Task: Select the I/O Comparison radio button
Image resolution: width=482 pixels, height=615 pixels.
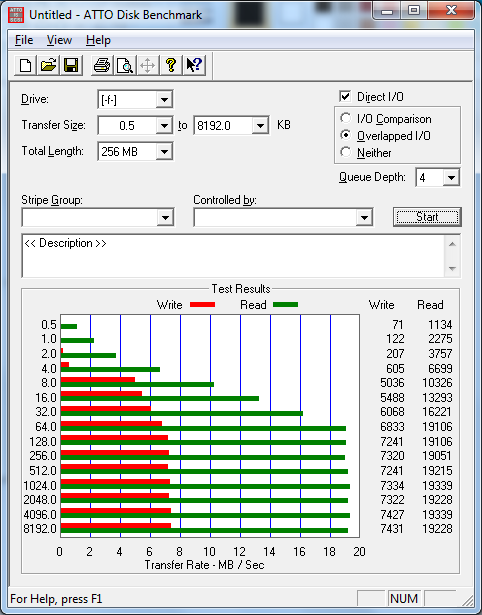Action: click(346, 118)
